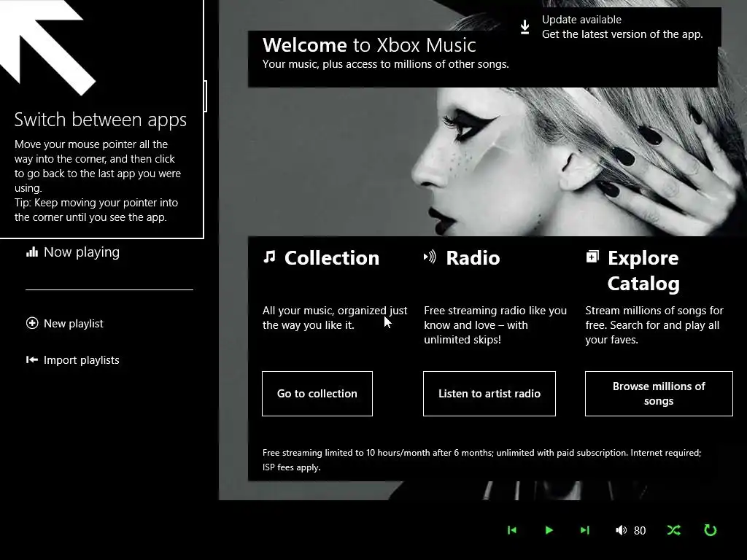Image resolution: width=747 pixels, height=560 pixels.
Task: Open Import playlists
Action: point(72,360)
